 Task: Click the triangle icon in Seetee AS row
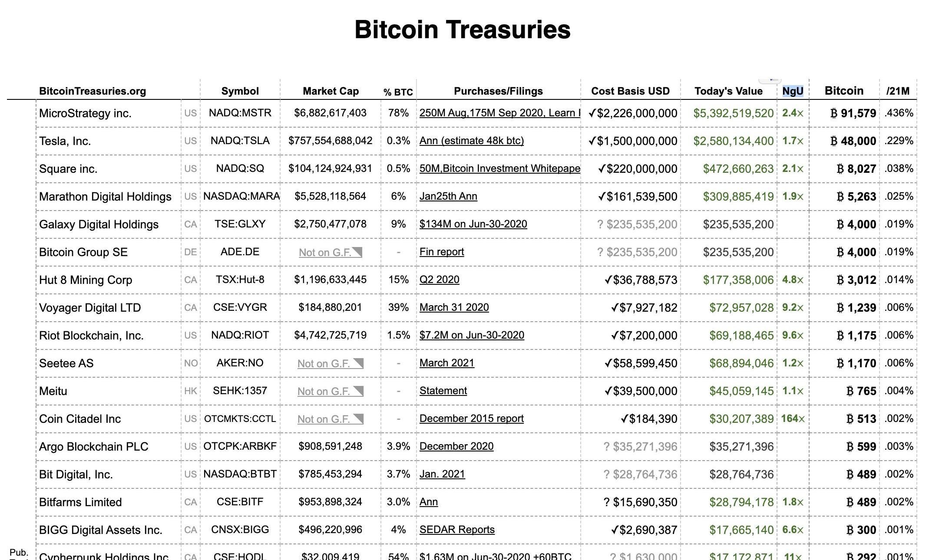pyautogui.click(x=358, y=363)
